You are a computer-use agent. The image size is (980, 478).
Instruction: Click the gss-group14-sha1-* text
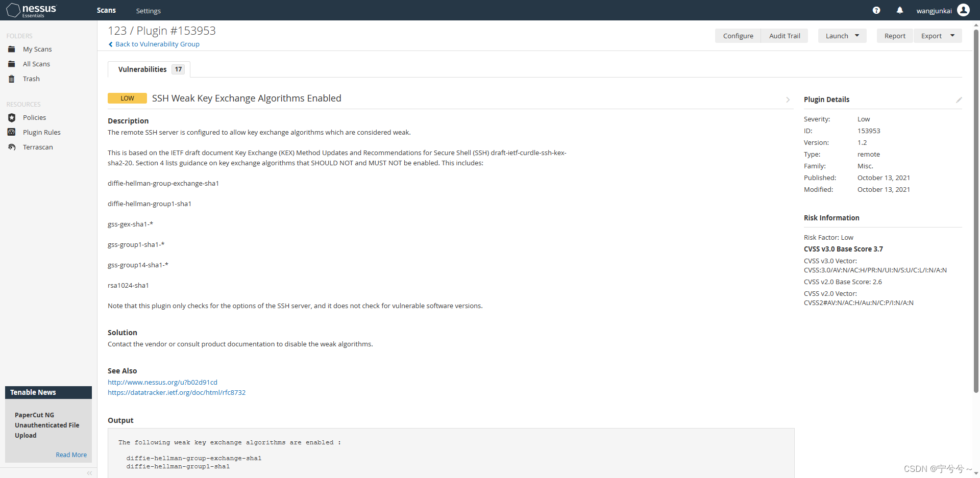(x=138, y=265)
